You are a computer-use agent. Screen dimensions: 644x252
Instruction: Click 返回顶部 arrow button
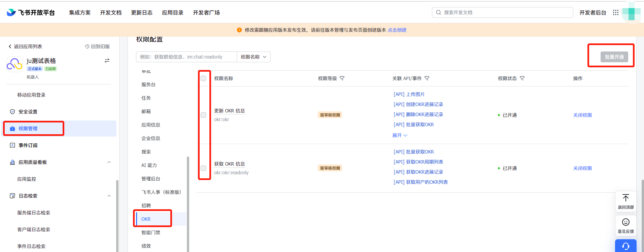click(x=625, y=202)
